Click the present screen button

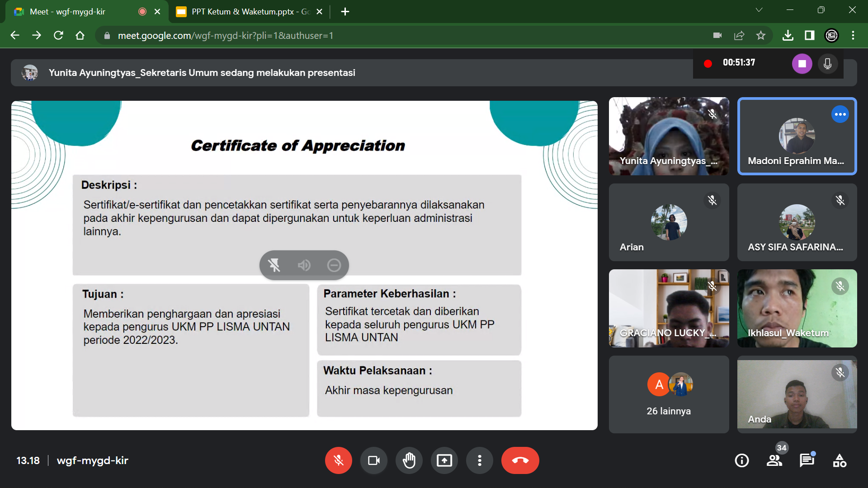coord(444,460)
